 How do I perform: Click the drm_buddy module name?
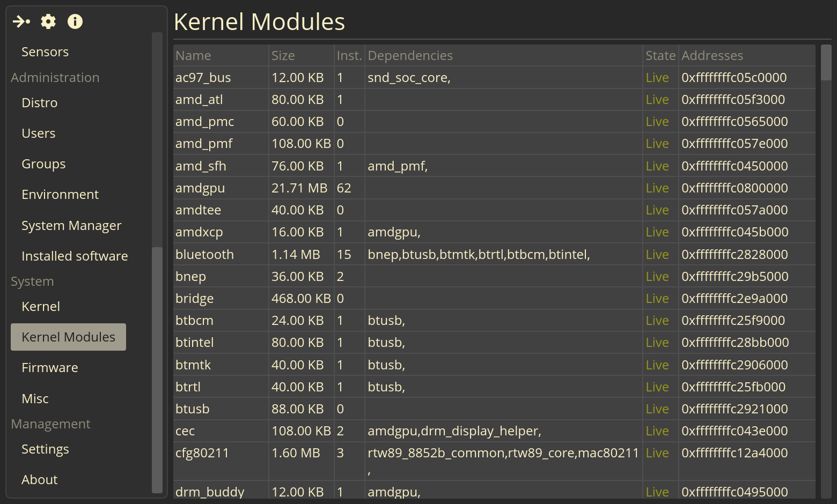click(210, 492)
